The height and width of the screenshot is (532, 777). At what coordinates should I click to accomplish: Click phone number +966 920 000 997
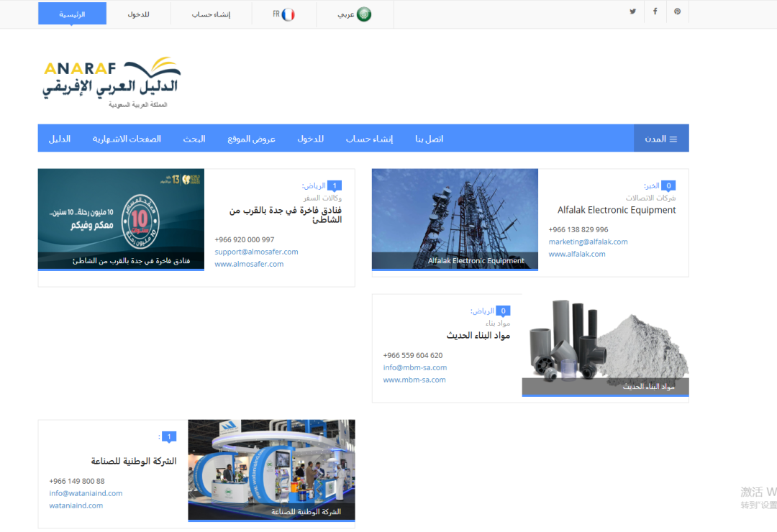pyautogui.click(x=245, y=239)
